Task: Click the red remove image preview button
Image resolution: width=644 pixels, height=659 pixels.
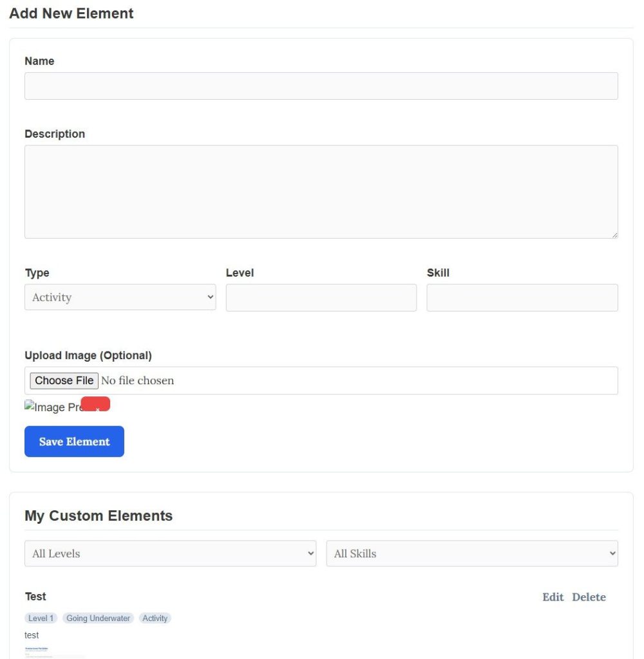Action: (x=95, y=404)
